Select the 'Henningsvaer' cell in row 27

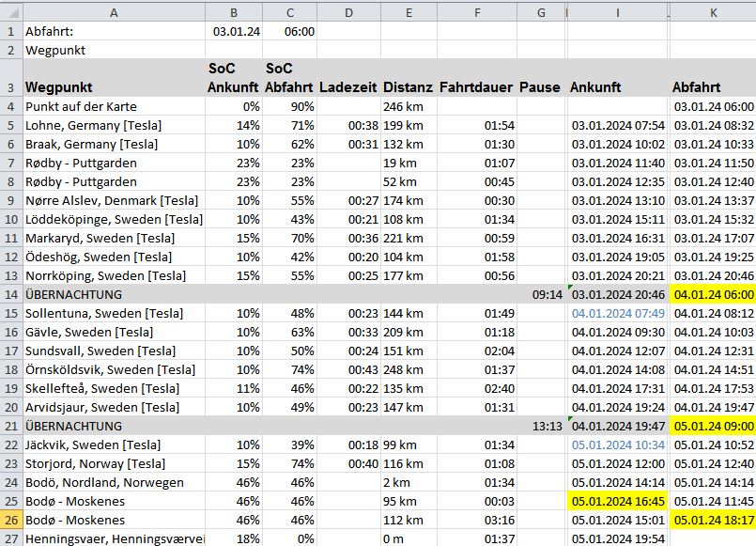[114, 538]
